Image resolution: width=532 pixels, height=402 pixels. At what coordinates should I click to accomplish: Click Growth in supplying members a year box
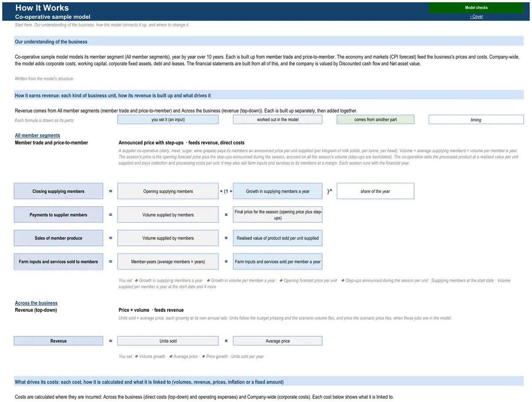pyautogui.click(x=278, y=191)
